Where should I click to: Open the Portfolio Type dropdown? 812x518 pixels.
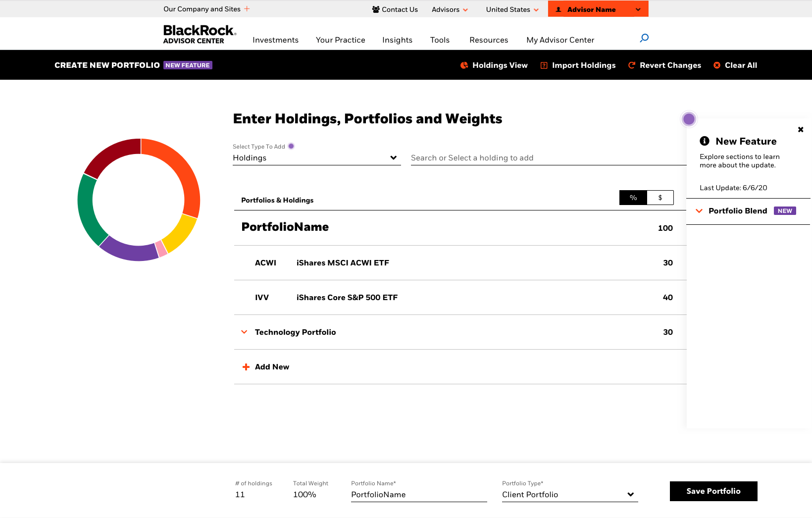(570, 495)
